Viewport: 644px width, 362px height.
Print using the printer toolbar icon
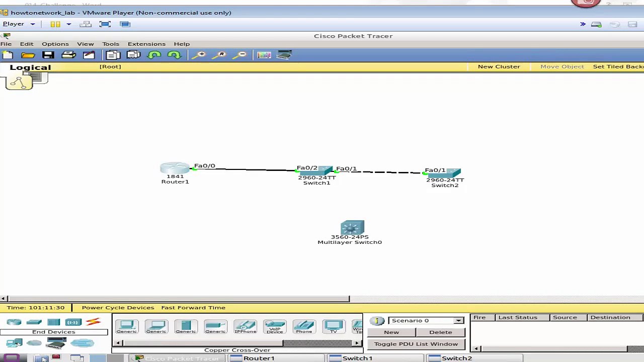(68, 55)
